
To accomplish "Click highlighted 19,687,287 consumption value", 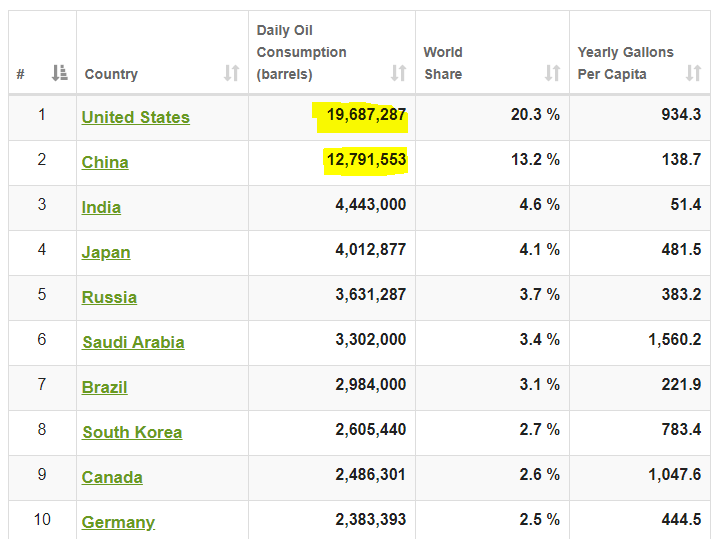I will [x=366, y=115].
